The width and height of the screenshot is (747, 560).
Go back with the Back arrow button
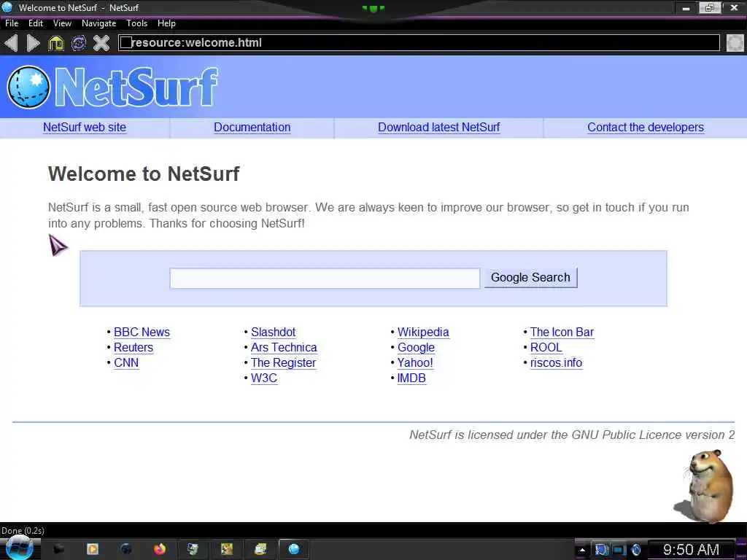coord(10,43)
